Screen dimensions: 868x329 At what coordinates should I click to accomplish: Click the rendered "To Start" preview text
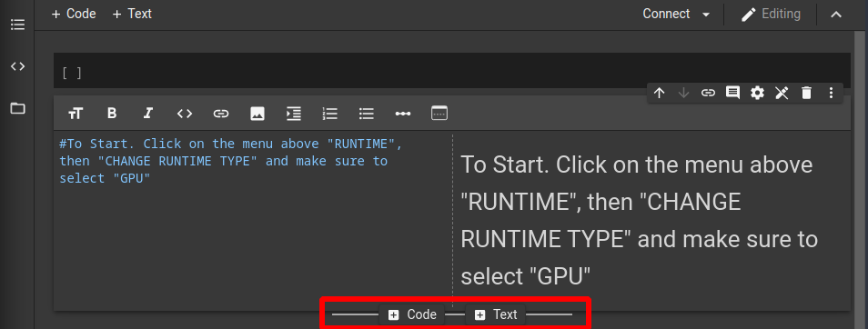[x=639, y=220]
